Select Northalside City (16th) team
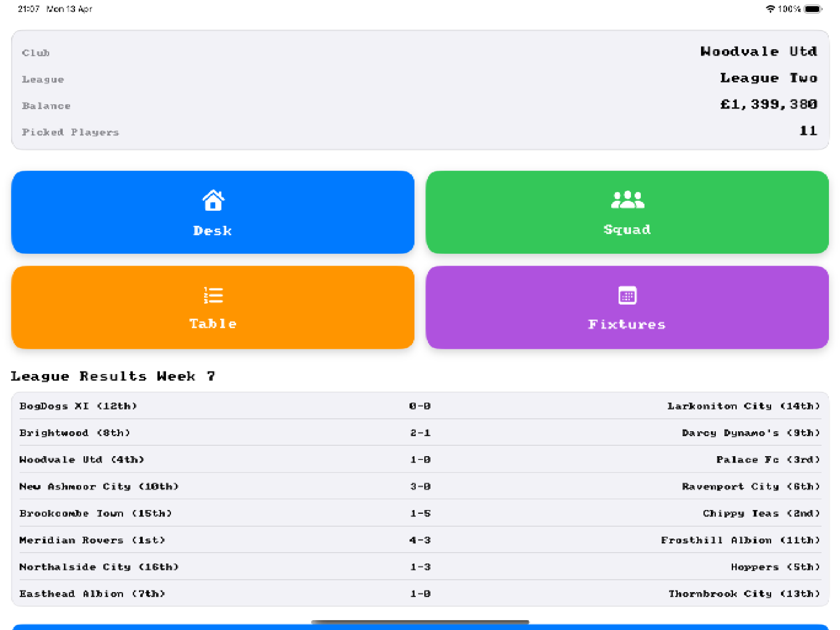This screenshot has height=630, width=840. (x=99, y=567)
